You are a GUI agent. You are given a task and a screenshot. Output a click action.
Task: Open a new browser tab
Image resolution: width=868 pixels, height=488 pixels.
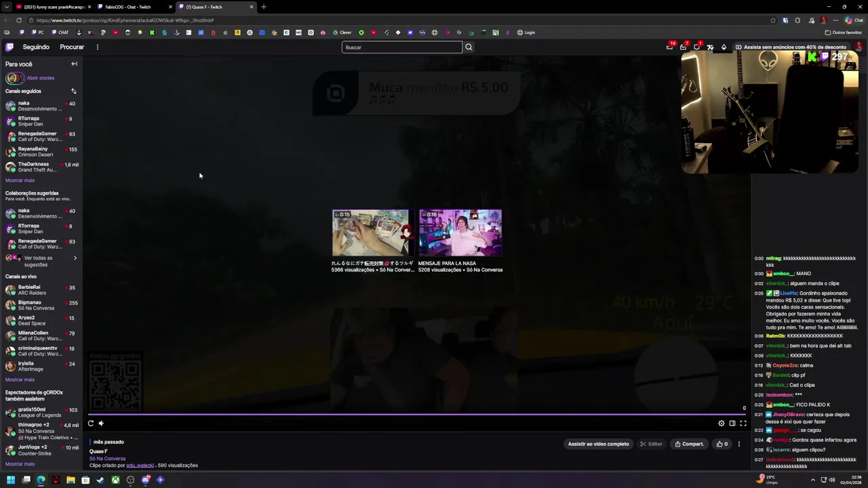[x=263, y=7]
